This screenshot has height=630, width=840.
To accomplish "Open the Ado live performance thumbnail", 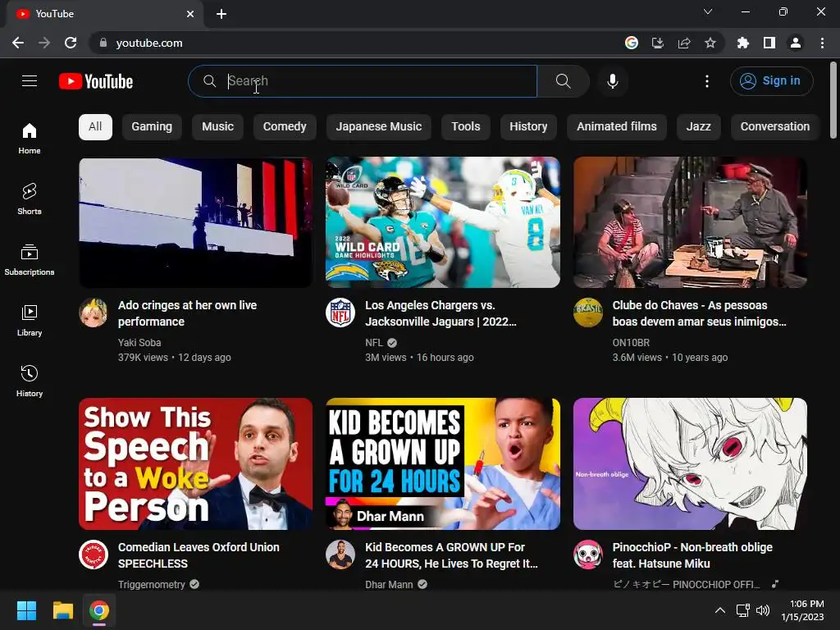I will tap(195, 222).
